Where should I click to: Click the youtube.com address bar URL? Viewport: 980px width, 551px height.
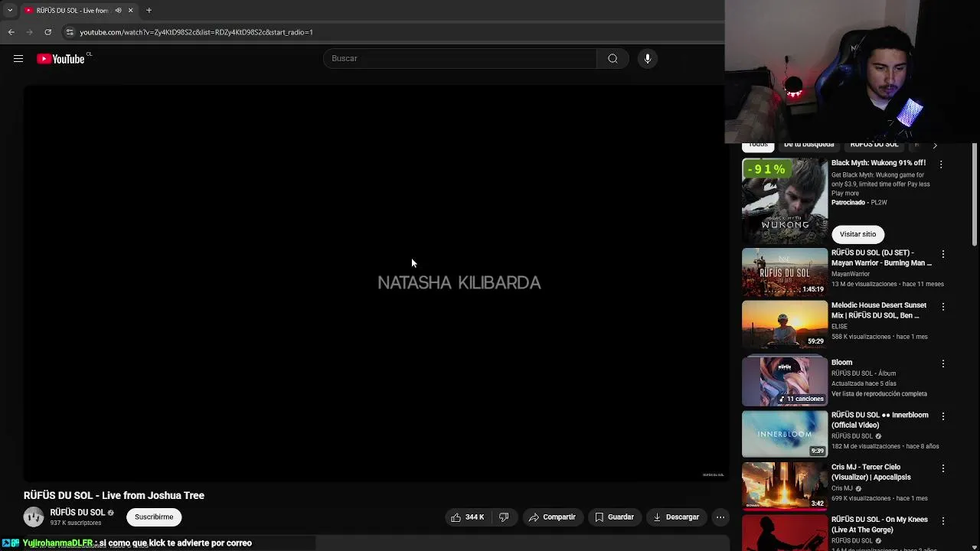196,32
